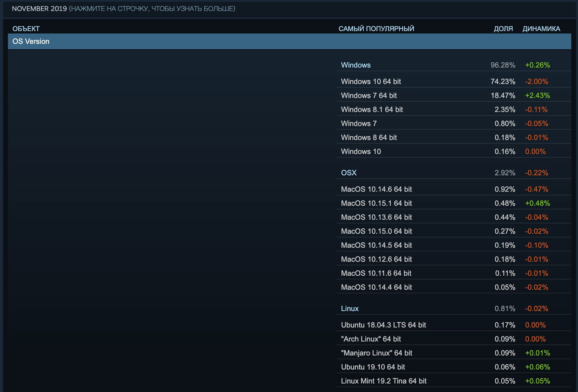Viewport: 578px width, 392px height.
Task: Click the 0.44% share value
Action: coord(505,218)
